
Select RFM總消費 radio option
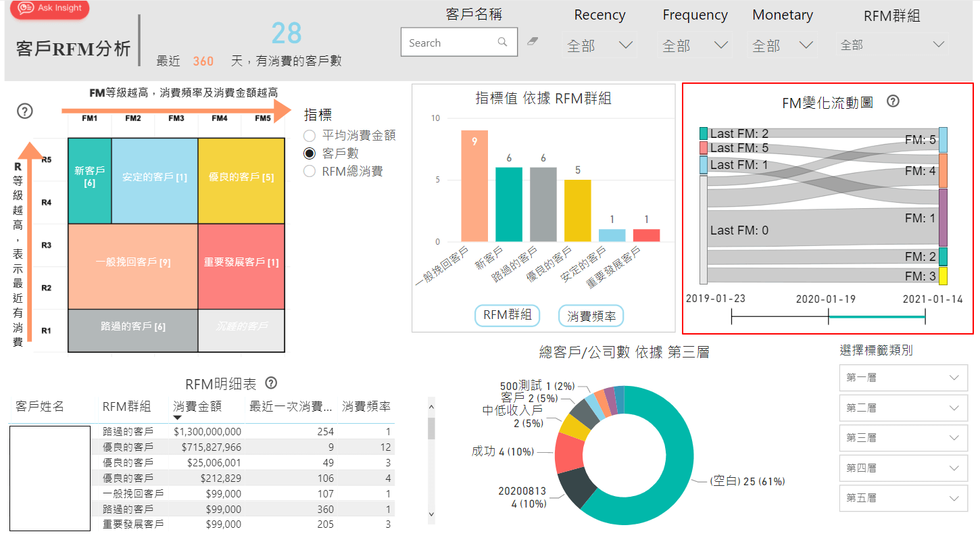(x=310, y=171)
